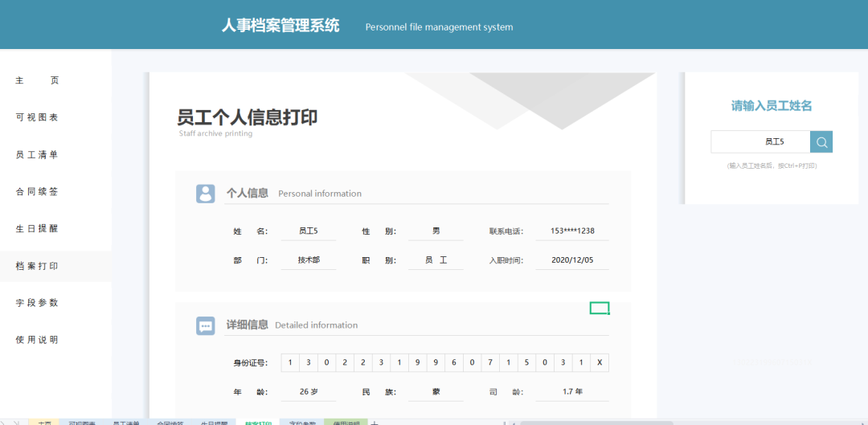The height and width of the screenshot is (425, 868).
Task: Click the hire date 2020/12/05
Action: click(572, 260)
